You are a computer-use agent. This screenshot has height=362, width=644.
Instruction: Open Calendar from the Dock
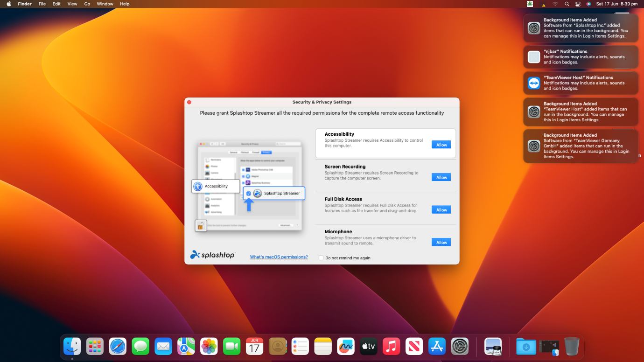pyautogui.click(x=254, y=346)
